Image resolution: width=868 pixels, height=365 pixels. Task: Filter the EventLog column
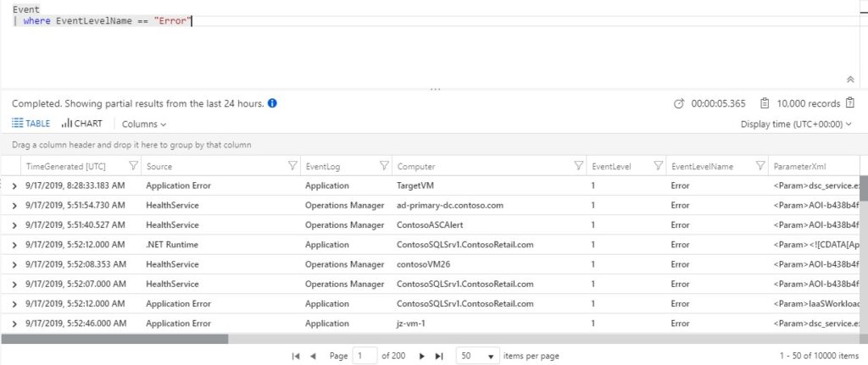[x=384, y=166]
